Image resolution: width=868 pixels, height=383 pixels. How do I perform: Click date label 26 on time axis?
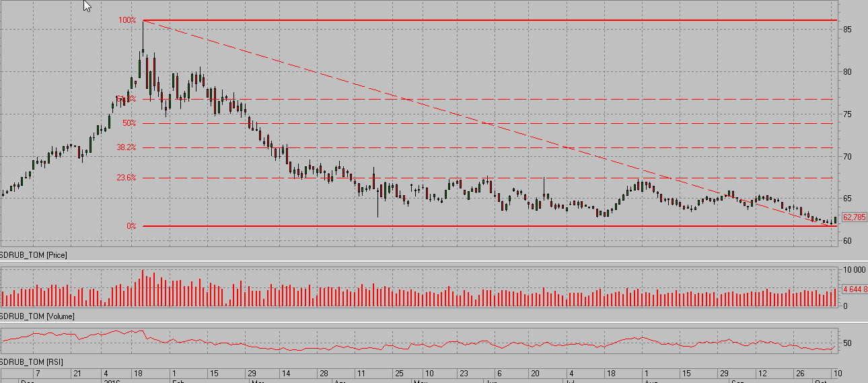click(800, 373)
